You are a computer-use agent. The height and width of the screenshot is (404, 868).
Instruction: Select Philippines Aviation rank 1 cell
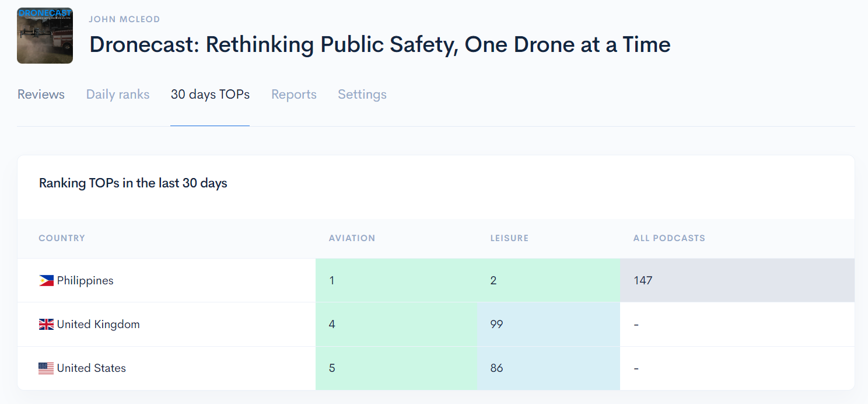point(396,280)
